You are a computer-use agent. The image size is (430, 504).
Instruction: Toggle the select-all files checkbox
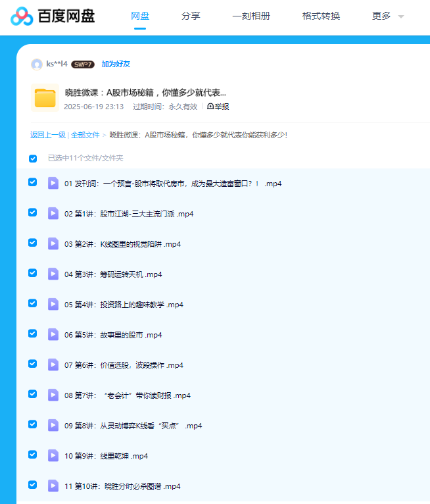33,159
